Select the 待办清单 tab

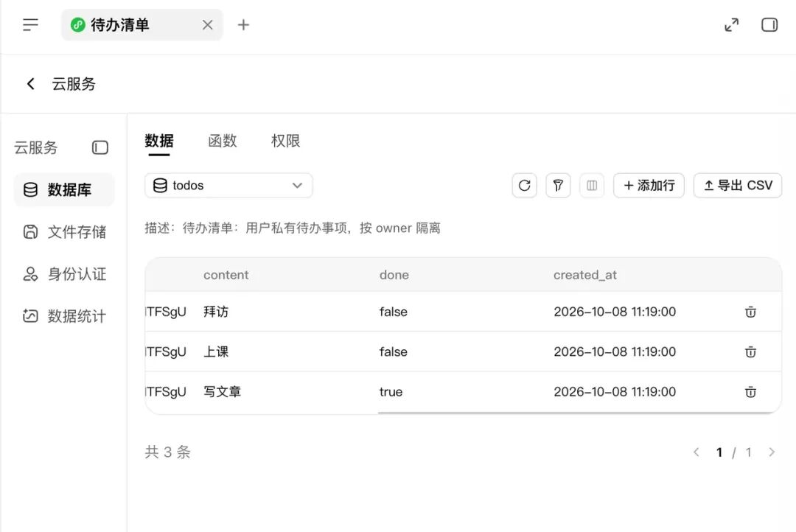pos(142,25)
